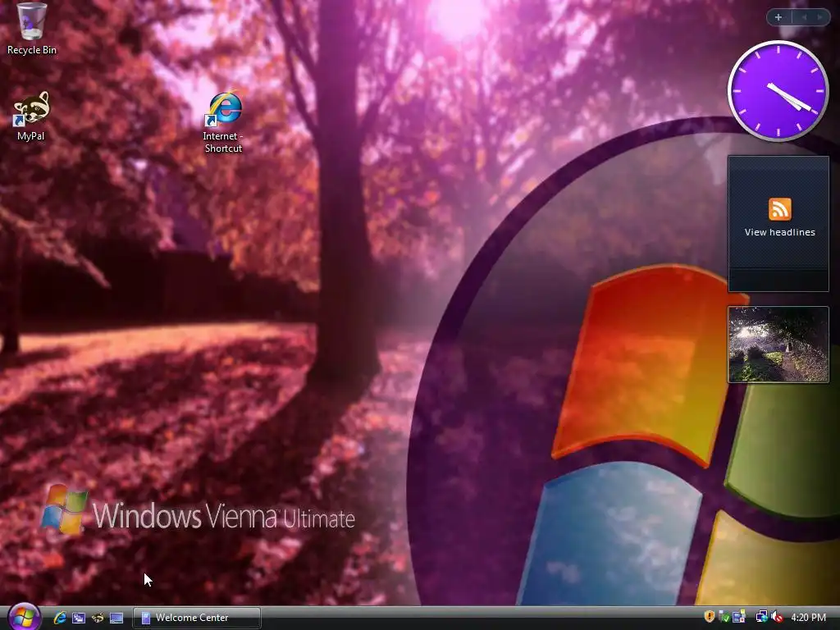Open the security shield alert tray icon
Viewport: 840px width, 630px height.
(709, 617)
